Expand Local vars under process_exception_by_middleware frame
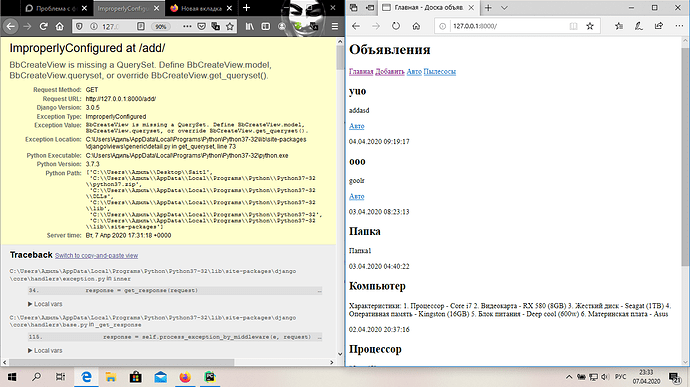The height and width of the screenshot is (387, 690). pos(45,350)
